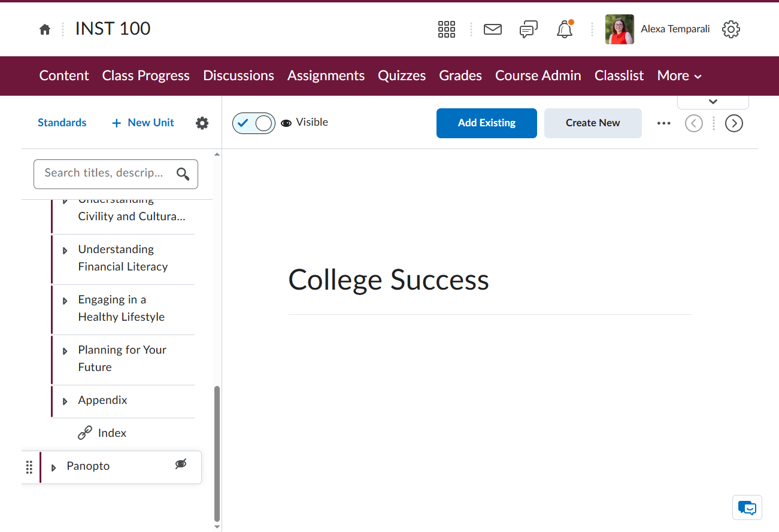The width and height of the screenshot is (779, 532).
Task: Toggle the unit visibility switch
Action: (x=254, y=123)
